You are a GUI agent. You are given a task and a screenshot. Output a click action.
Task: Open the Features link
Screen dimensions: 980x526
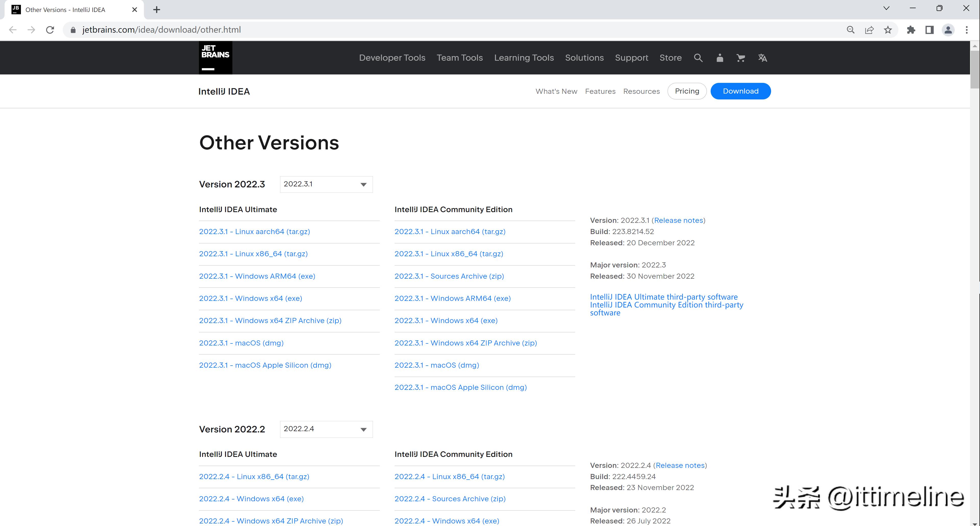tap(600, 91)
